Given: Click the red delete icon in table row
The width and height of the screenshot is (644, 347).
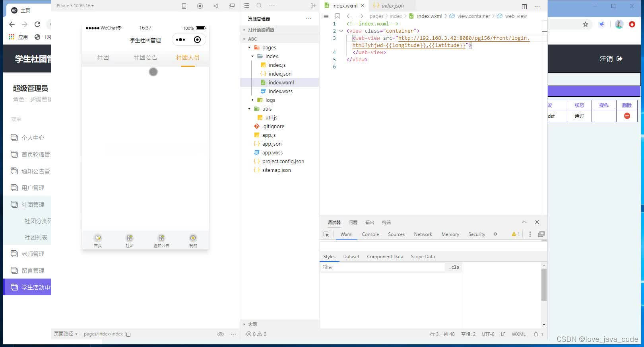Looking at the screenshot, I should (627, 116).
